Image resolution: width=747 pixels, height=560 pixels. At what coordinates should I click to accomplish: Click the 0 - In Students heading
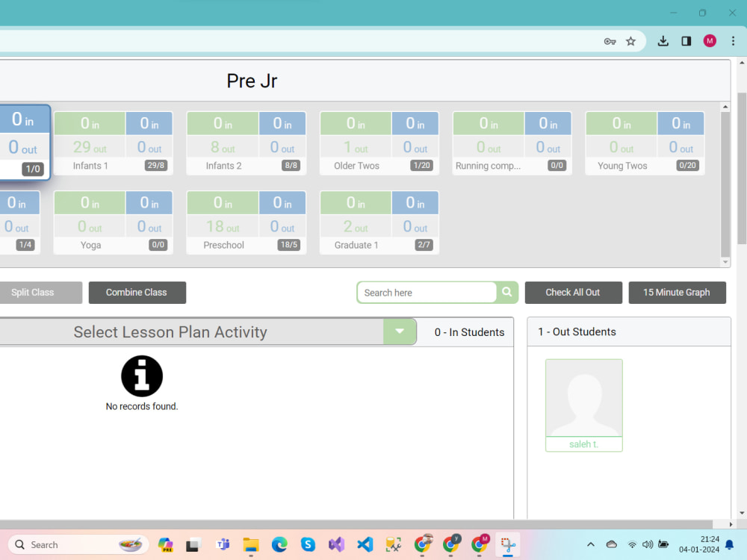tap(469, 332)
